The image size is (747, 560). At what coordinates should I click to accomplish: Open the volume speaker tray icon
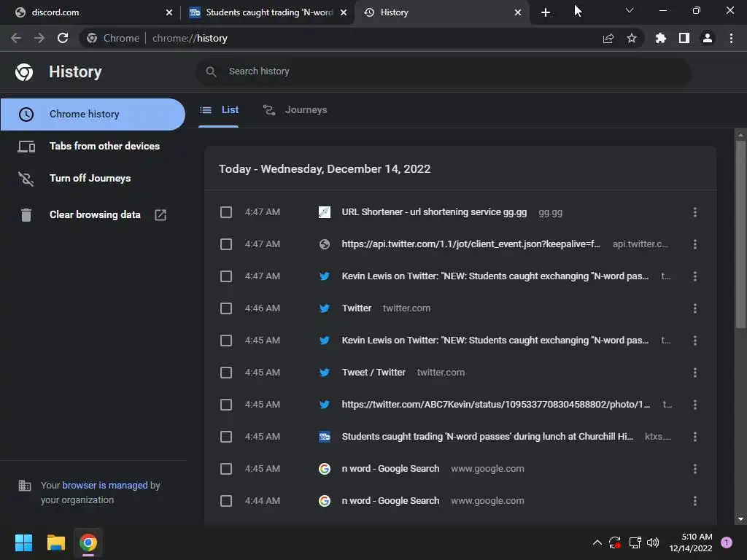tap(653, 542)
